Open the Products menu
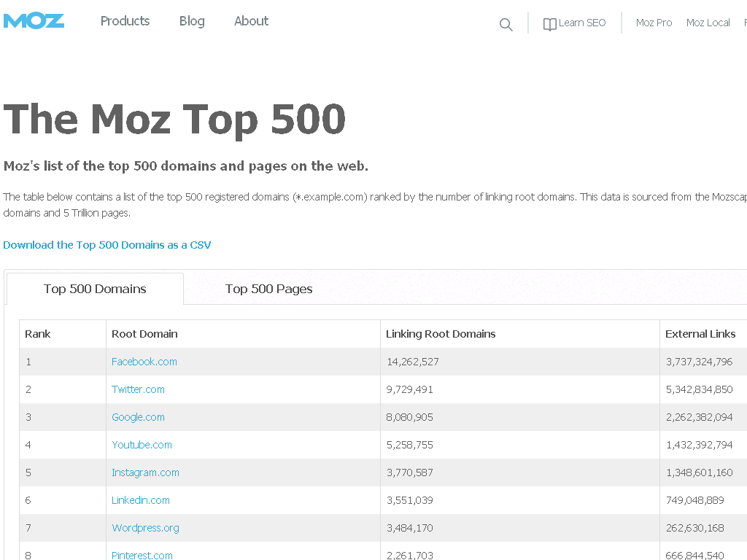Viewport: 747px width, 560px height. click(125, 21)
